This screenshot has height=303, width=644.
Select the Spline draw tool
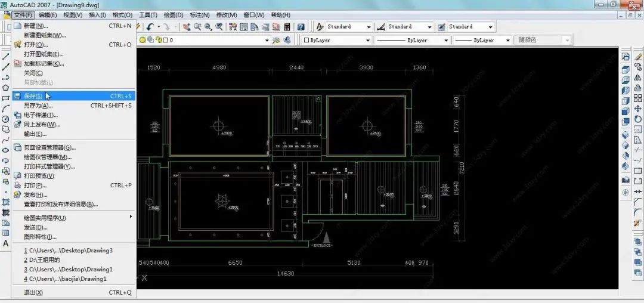coord(6,140)
